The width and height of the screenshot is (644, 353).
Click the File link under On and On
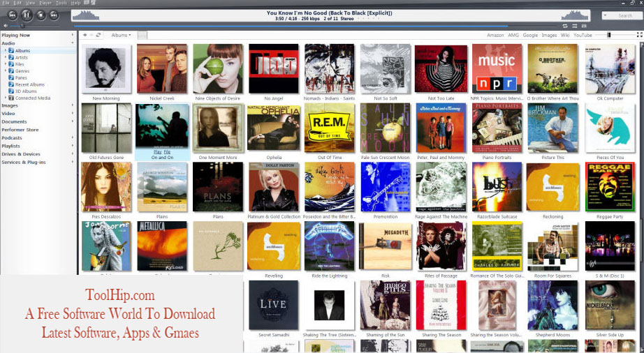pos(167,152)
